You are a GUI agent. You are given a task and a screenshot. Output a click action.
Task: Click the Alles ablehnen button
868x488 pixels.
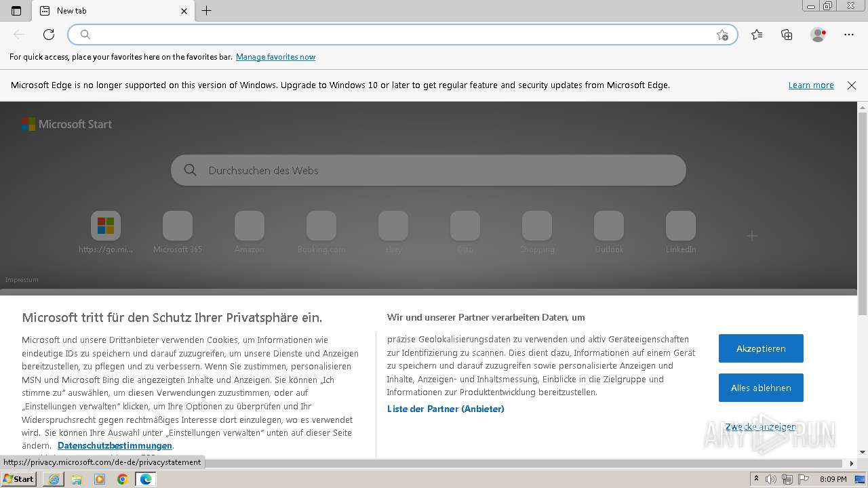(x=761, y=388)
